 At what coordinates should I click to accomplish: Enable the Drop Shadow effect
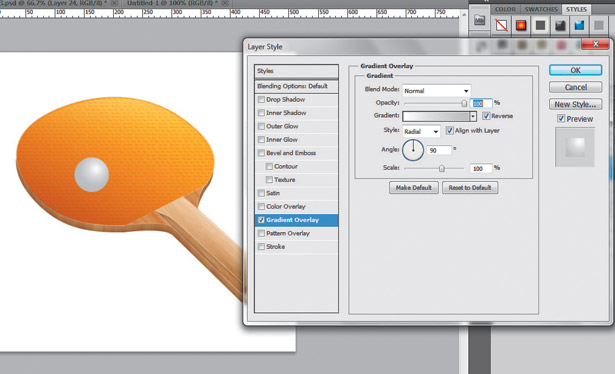click(261, 100)
